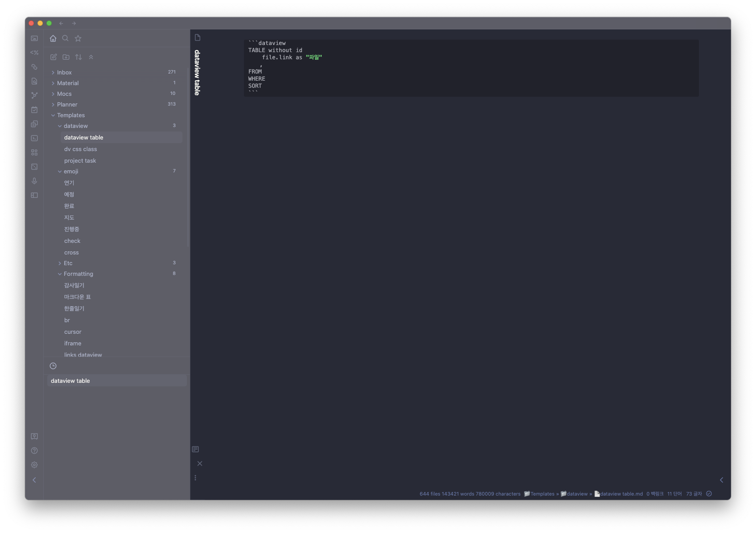Expand the right sidebar chevron
Image resolution: width=756 pixels, height=533 pixels.
[721, 480]
